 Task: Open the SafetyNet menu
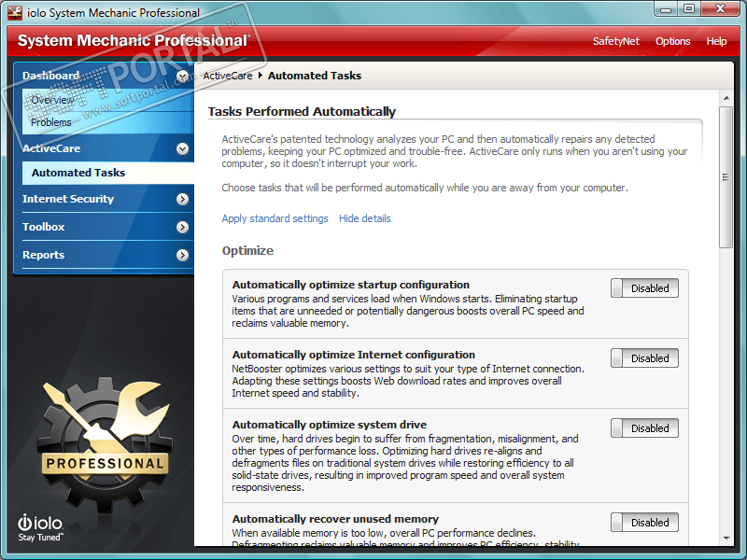pos(616,41)
